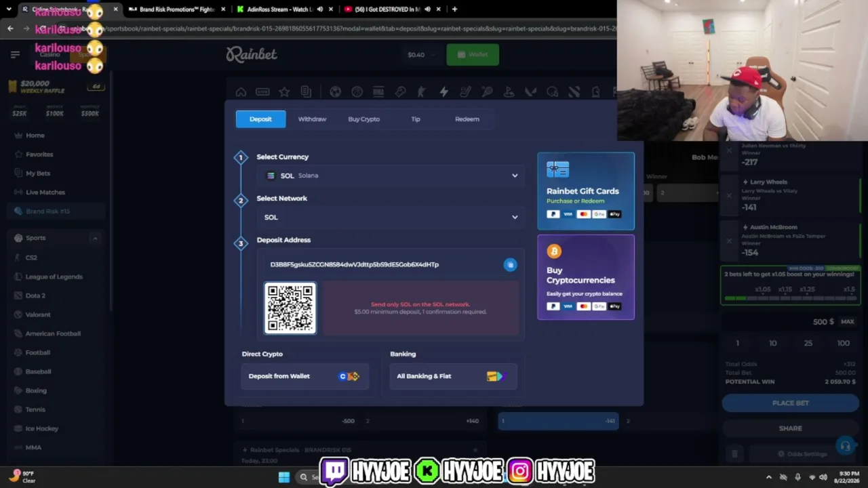The width and height of the screenshot is (868, 488).
Task: Copy the SOL deposit address
Action: [x=510, y=265]
